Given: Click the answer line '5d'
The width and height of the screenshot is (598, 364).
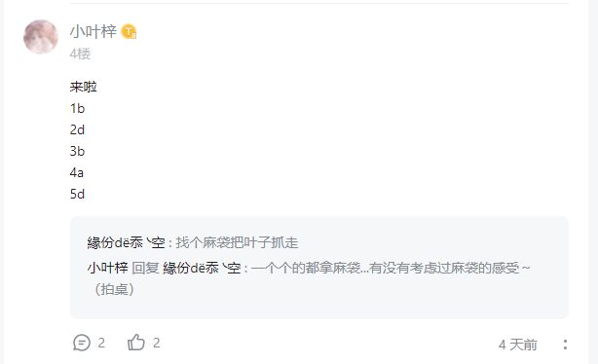Looking at the screenshot, I should (x=77, y=194).
